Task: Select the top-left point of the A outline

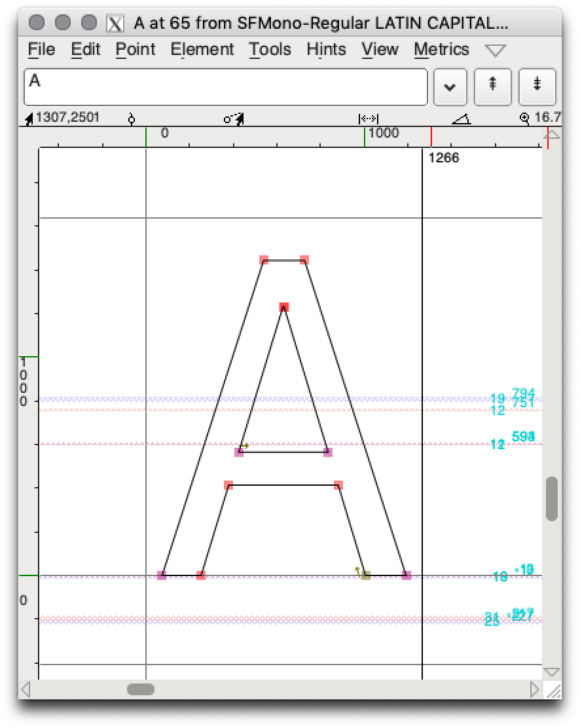Action: coord(264,260)
